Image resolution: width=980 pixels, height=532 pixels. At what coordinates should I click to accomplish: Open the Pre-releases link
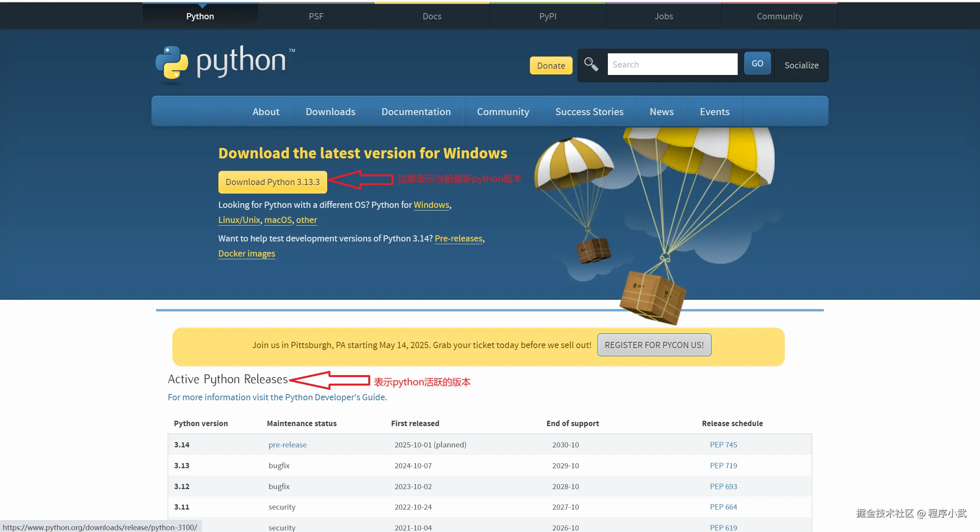tap(458, 238)
